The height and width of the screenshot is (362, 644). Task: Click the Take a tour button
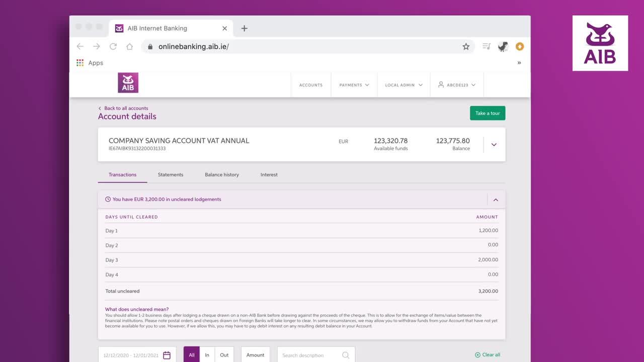(x=488, y=113)
